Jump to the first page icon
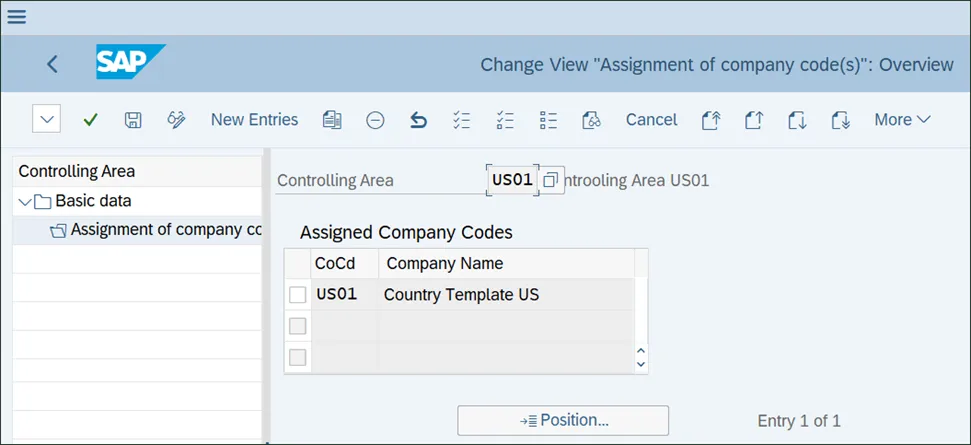Screen dimensions: 971x445 [711, 120]
